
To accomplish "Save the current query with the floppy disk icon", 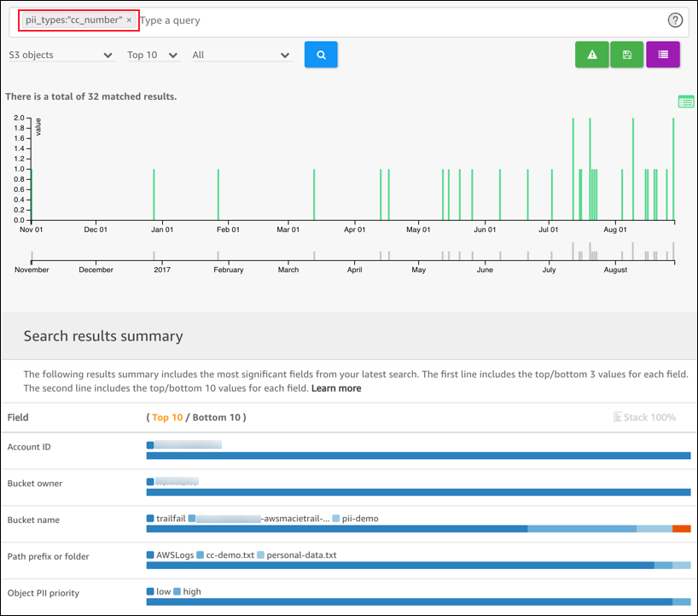I will pyautogui.click(x=627, y=54).
